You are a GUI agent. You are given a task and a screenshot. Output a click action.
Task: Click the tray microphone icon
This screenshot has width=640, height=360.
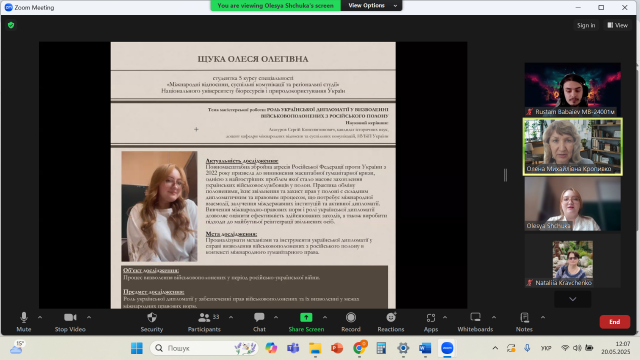(x=527, y=348)
